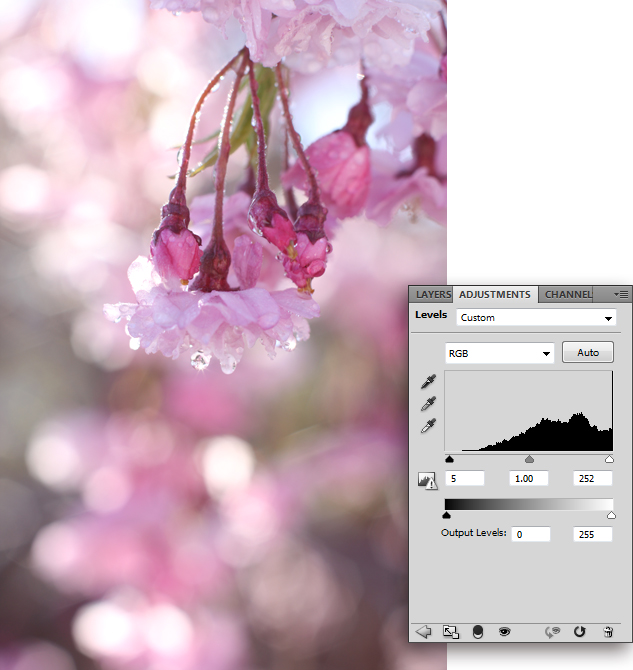Click the black output levels slider
This screenshot has height=670, width=633.
click(447, 515)
